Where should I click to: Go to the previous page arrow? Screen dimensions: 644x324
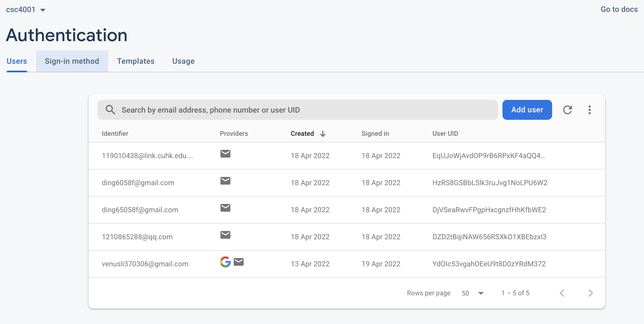[562, 293]
